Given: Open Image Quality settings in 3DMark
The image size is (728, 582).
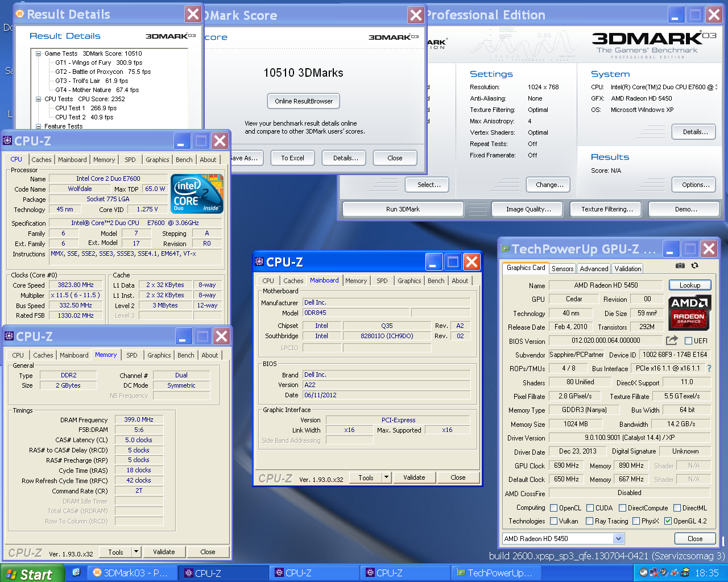Looking at the screenshot, I should 528,209.
